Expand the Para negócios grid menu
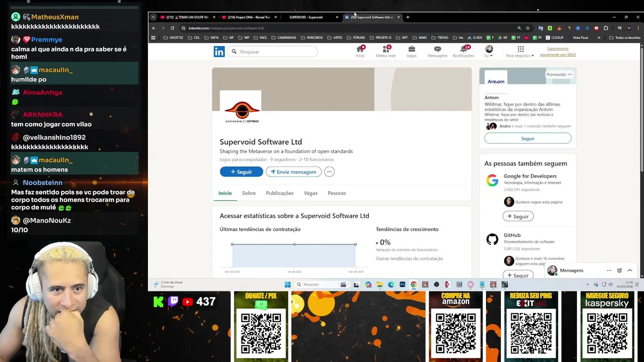Viewport: 644px width, 362px height. [521, 51]
